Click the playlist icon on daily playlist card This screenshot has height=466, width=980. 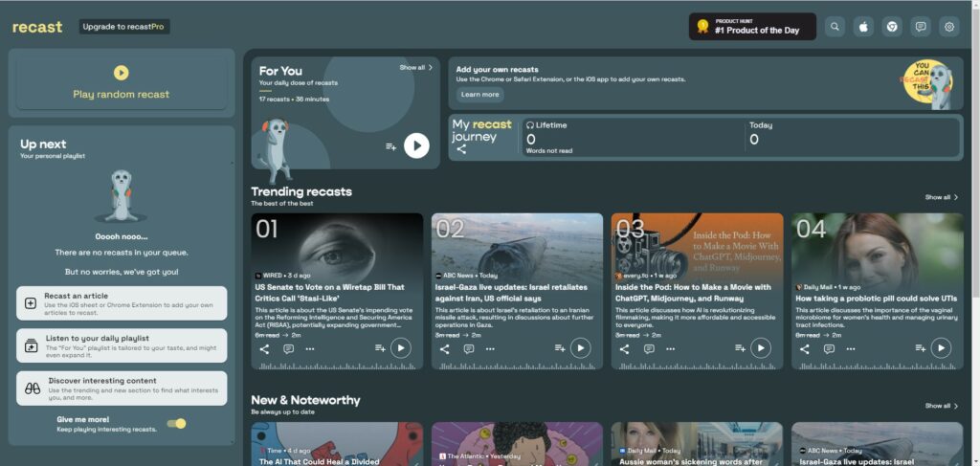32,346
